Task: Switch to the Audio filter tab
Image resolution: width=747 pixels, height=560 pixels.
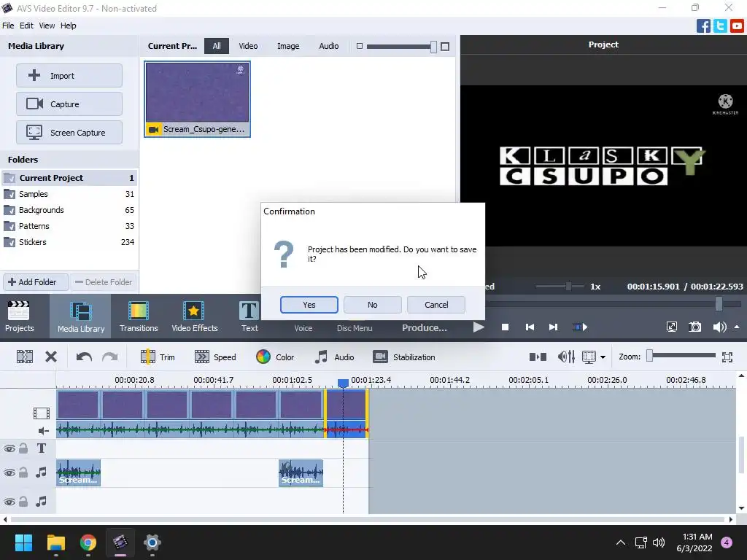Action: pos(329,46)
